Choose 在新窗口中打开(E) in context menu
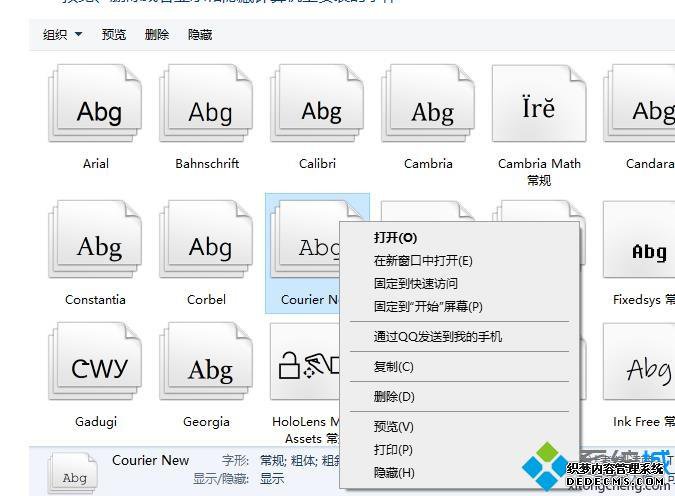 460,260
